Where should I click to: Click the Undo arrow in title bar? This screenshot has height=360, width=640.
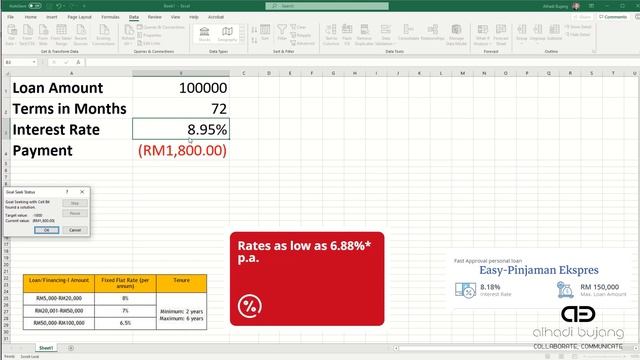59,6
